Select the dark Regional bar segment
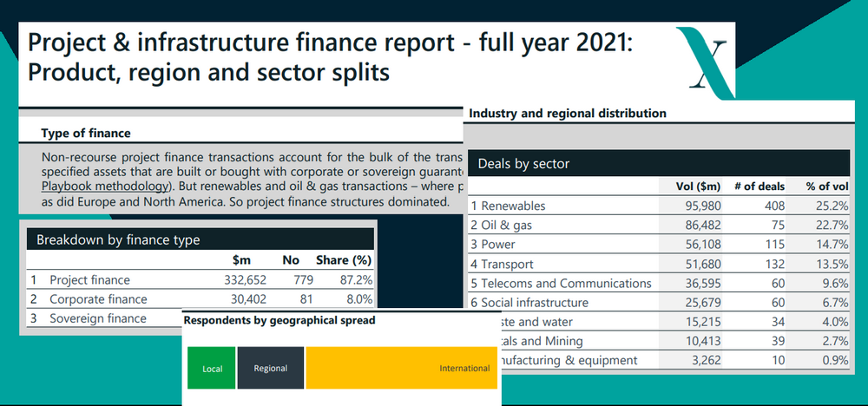 click(270, 368)
